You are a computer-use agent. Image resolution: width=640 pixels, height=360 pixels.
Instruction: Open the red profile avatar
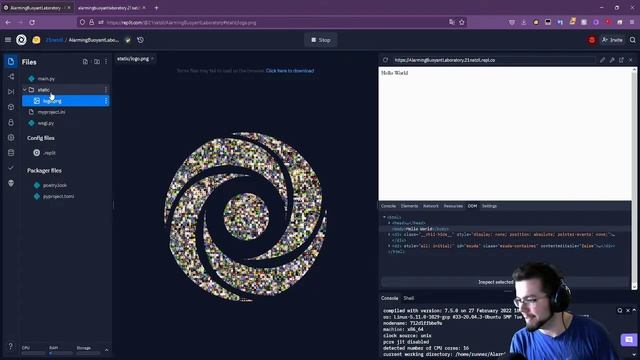pos(592,40)
